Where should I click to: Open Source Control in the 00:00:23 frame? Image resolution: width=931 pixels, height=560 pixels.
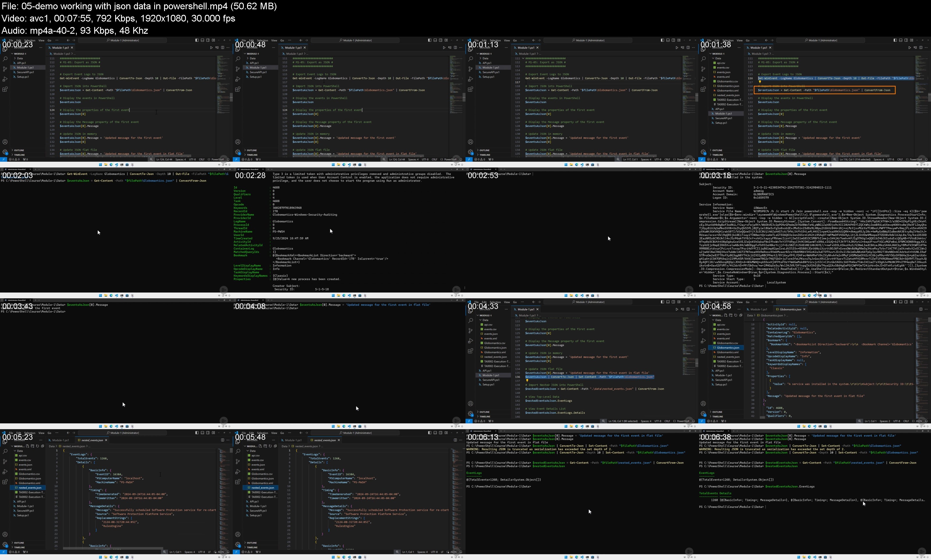click(x=5, y=69)
